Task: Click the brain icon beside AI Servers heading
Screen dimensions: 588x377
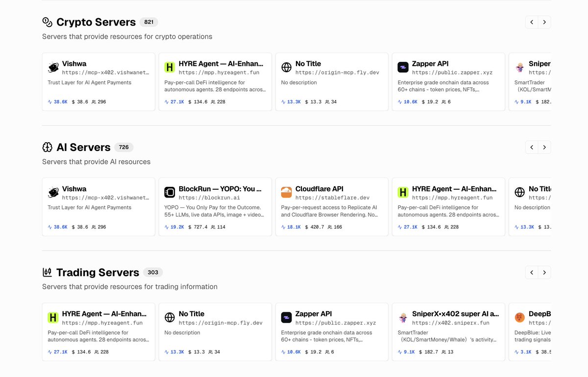Action: [47, 147]
